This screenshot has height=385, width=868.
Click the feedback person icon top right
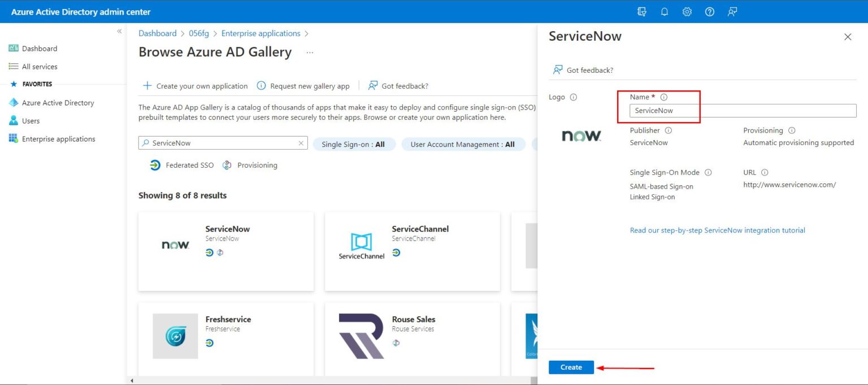pyautogui.click(x=732, y=11)
